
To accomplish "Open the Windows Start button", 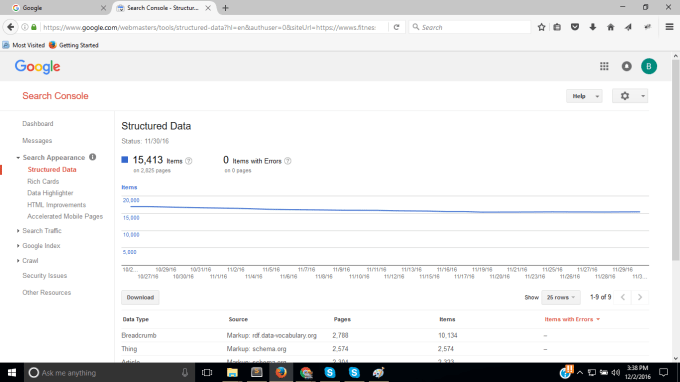I will point(12,372).
